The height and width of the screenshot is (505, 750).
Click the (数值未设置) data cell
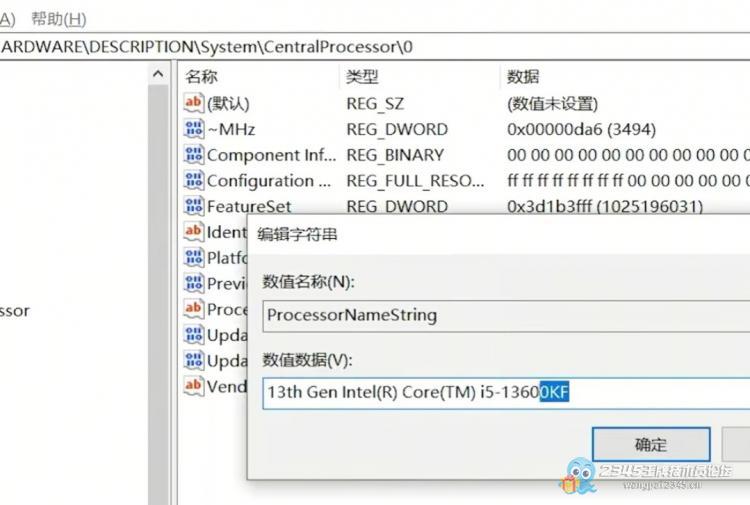(552, 104)
